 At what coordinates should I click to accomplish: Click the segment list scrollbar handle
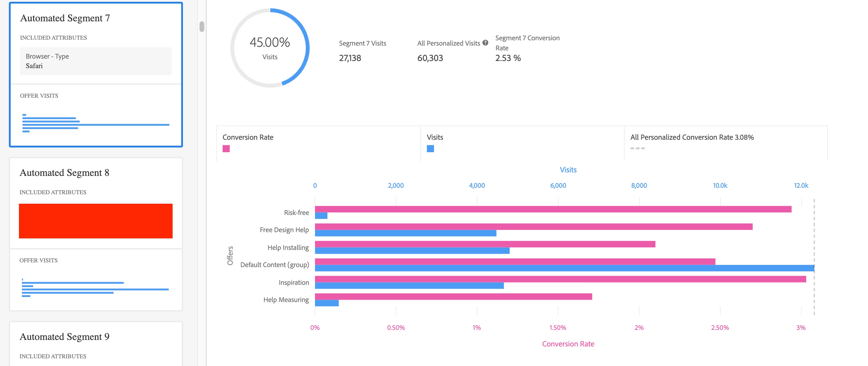pos(202,27)
